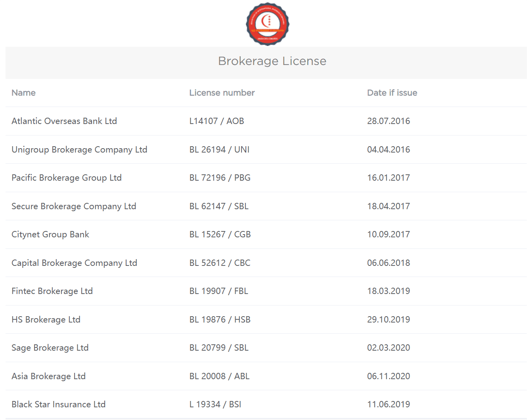
Task: Select issue date 06.06.2018
Action: (x=389, y=263)
